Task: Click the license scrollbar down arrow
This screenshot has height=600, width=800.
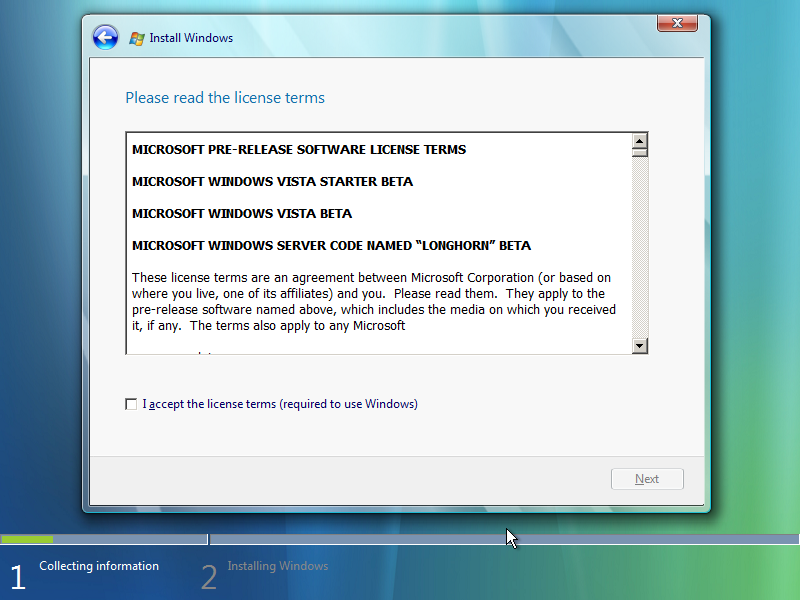Action: [640, 345]
